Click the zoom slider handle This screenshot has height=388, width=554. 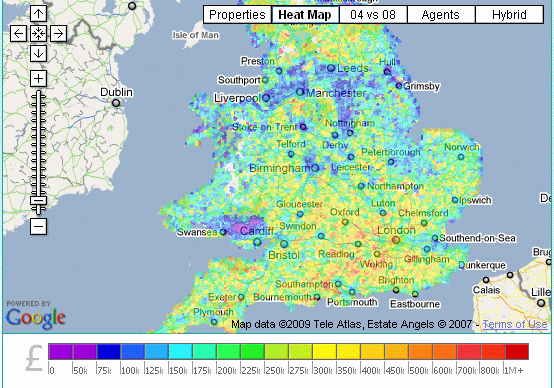click(38, 201)
